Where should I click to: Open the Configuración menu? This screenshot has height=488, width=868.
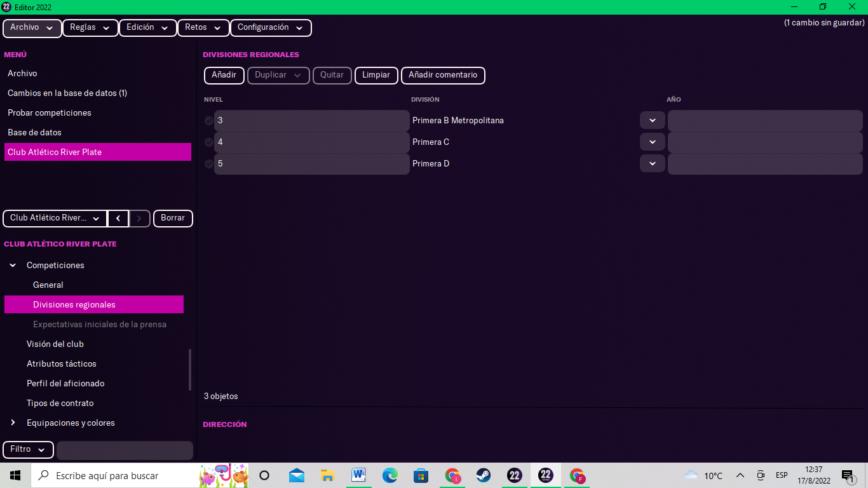click(x=271, y=28)
